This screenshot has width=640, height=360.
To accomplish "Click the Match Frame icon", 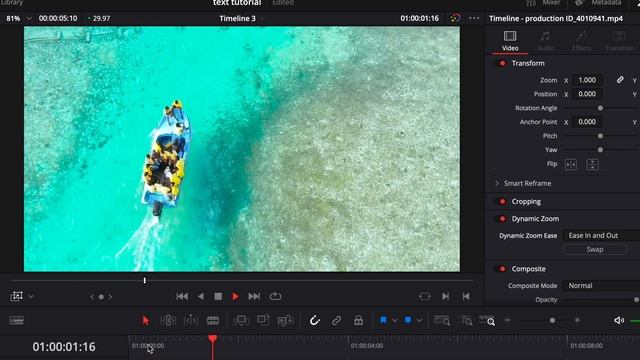I will point(424,296).
